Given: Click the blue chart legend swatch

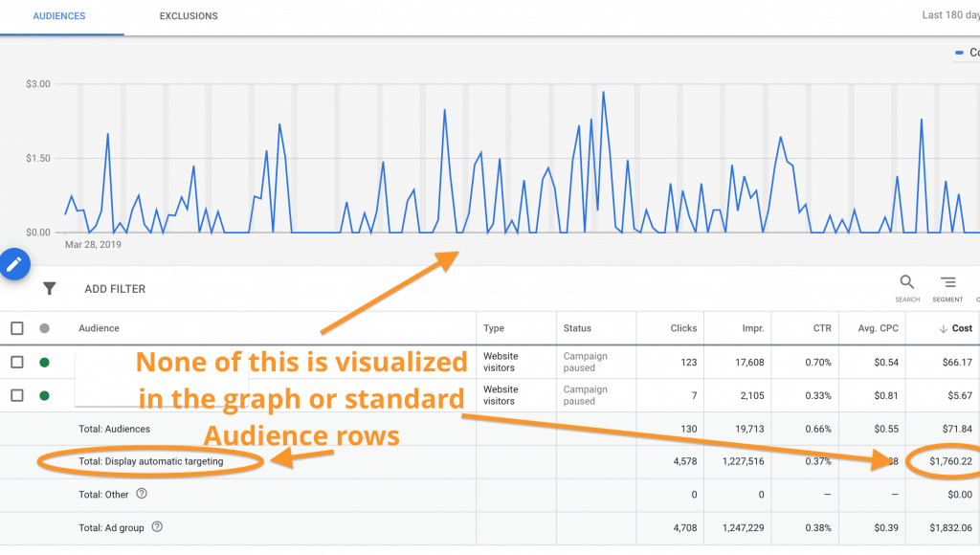Looking at the screenshot, I should [960, 53].
